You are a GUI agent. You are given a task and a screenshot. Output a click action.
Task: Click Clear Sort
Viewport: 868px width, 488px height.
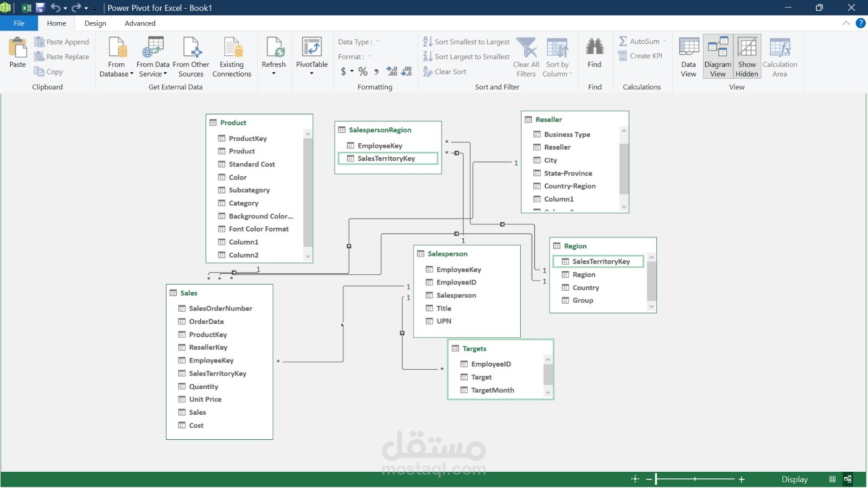445,72
